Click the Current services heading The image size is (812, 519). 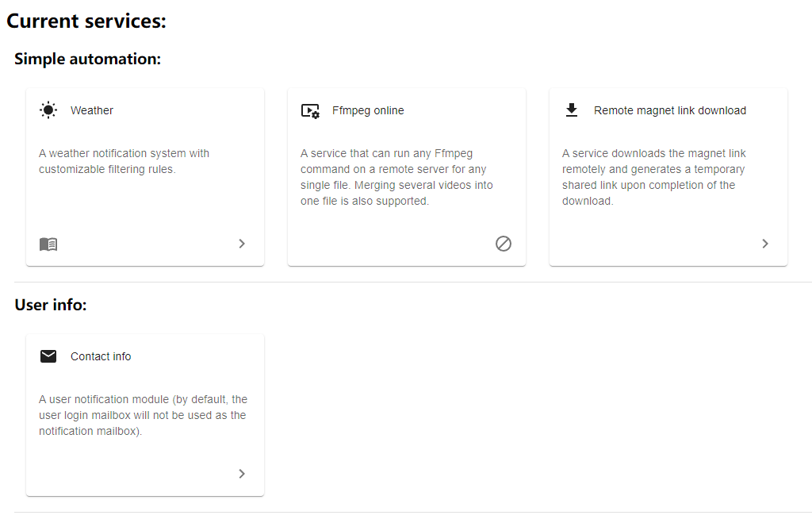(x=86, y=21)
